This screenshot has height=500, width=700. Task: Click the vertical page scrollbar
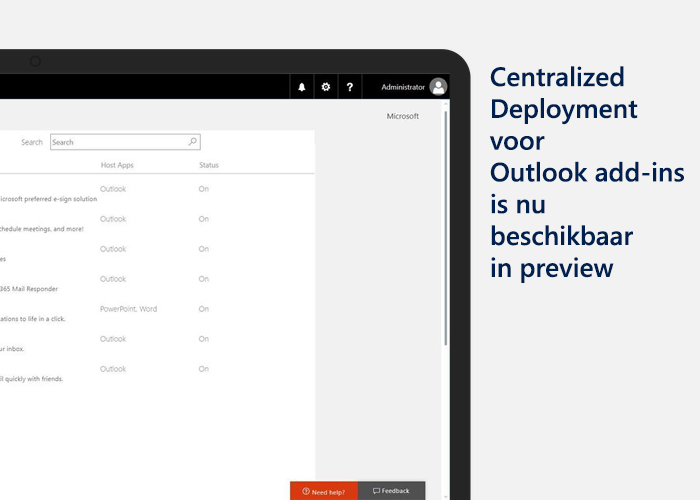446,250
